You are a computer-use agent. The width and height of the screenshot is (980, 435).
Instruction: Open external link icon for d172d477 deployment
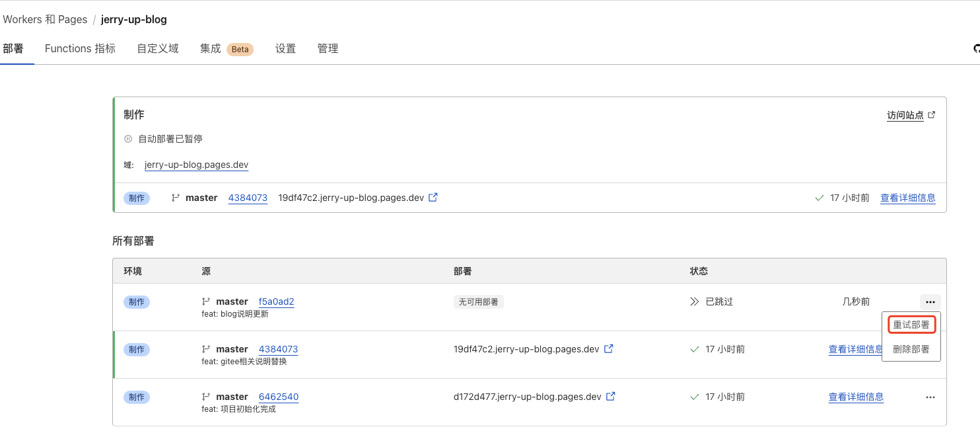pos(611,397)
